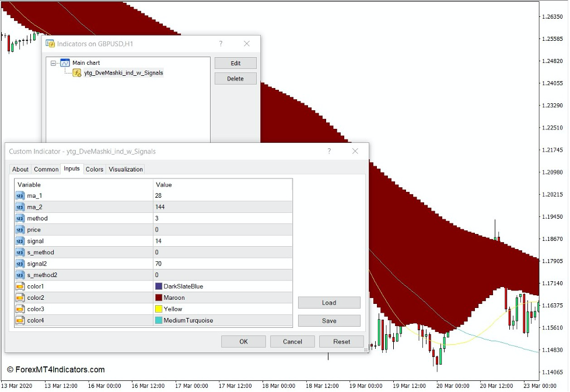Open the Visualization tab
The height and width of the screenshot is (392, 570).
point(126,169)
